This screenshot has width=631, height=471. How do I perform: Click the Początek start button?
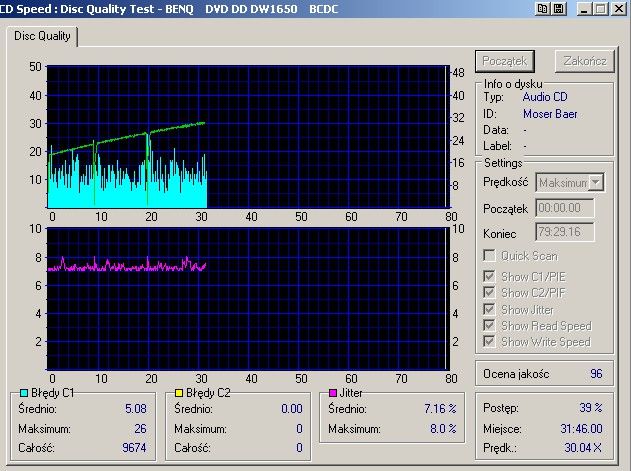pos(505,61)
